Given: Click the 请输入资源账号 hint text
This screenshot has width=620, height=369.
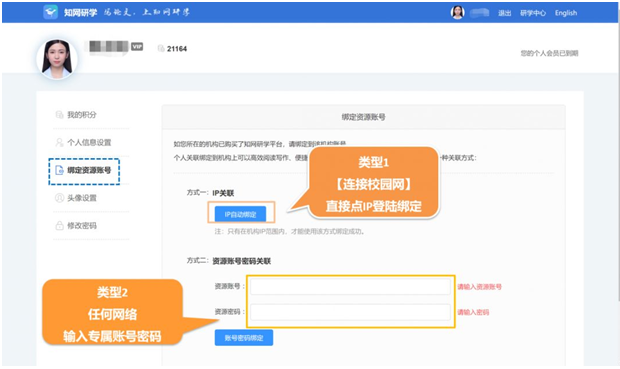Looking at the screenshot, I should [479, 287].
